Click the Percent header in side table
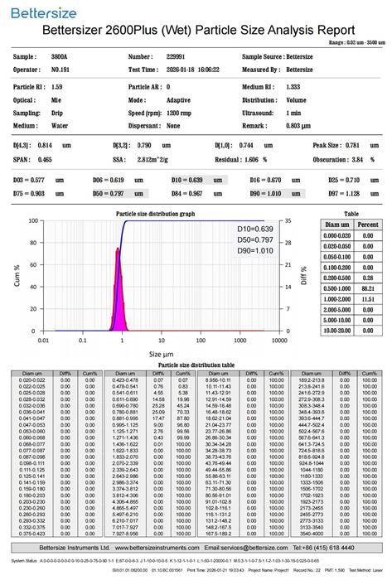This screenshot has width=392, height=580. (x=368, y=225)
